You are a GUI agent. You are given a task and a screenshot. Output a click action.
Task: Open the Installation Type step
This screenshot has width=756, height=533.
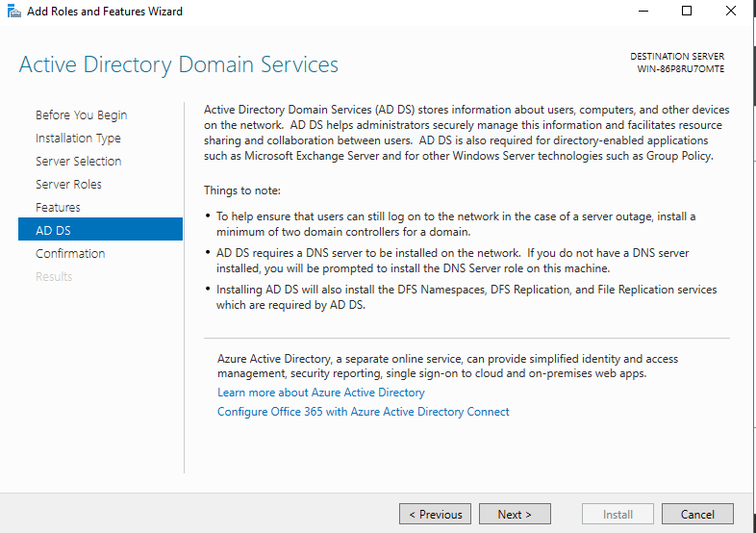78,139
